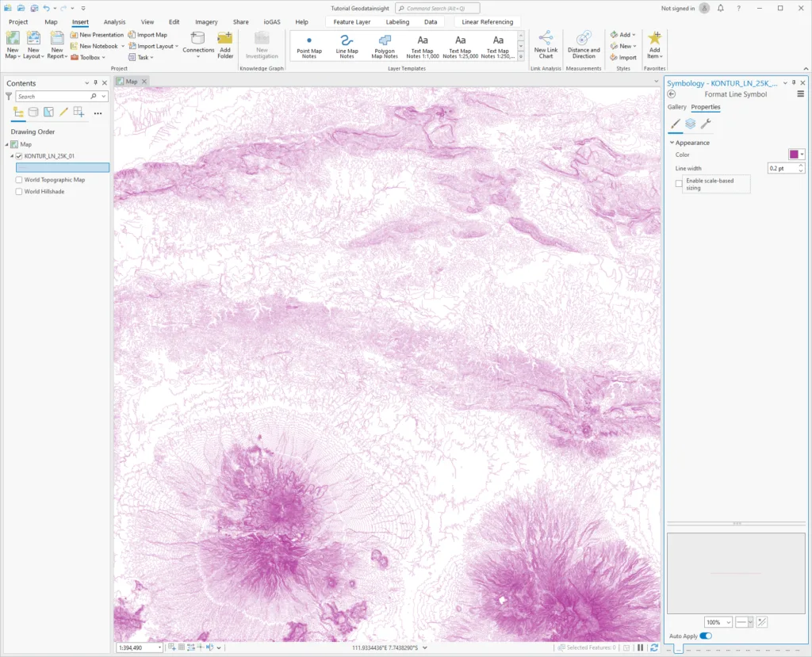Click New styles button
This screenshot has height=657, width=812.
pos(623,46)
